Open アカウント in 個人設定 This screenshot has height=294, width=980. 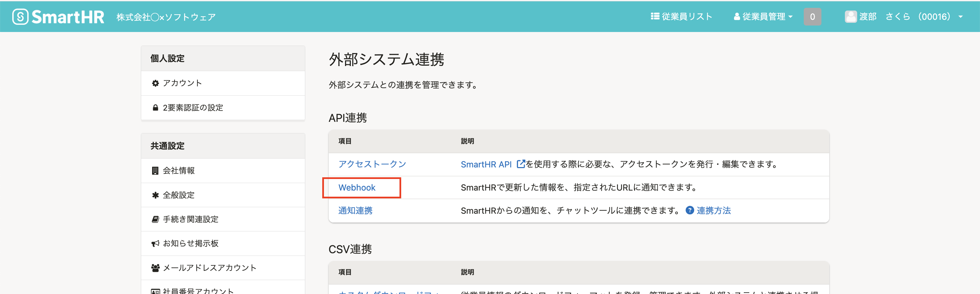[x=223, y=83]
